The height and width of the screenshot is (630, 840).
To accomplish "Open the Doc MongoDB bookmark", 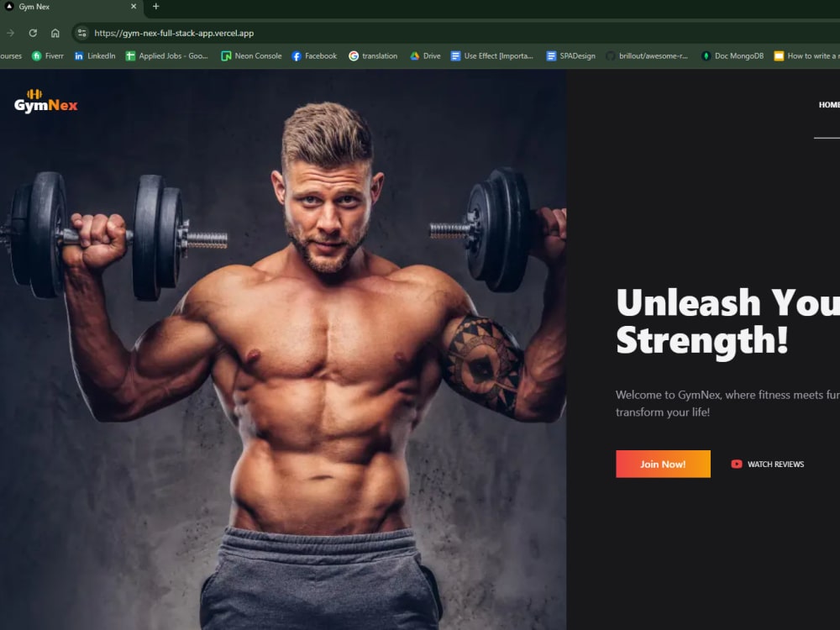I will point(732,55).
